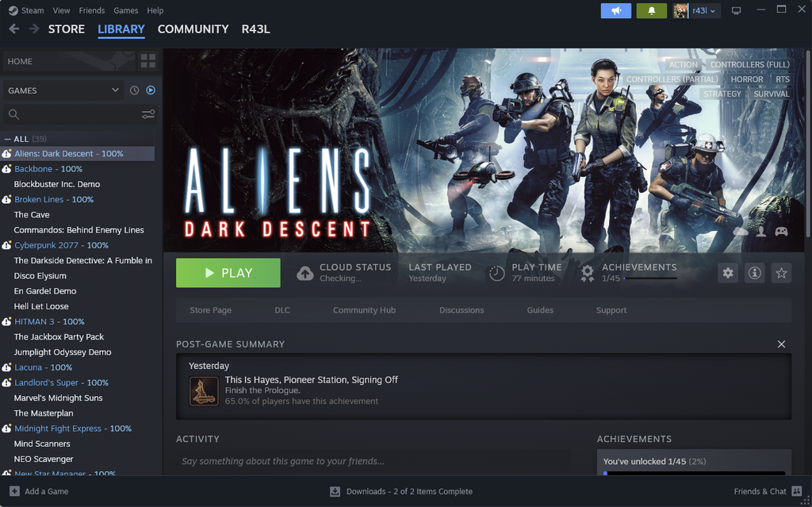Open the grid view icon beside Home
The width and height of the screenshot is (812, 507).
[x=148, y=61]
